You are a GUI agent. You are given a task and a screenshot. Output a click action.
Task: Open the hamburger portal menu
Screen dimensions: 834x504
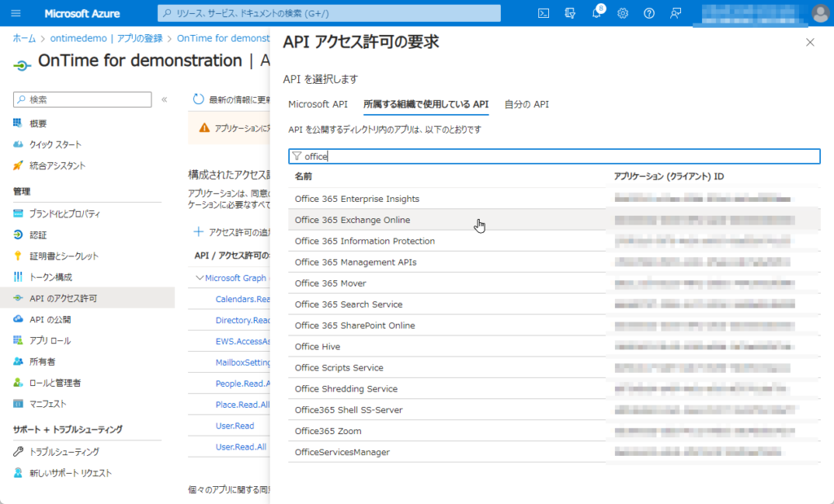pos(16,13)
